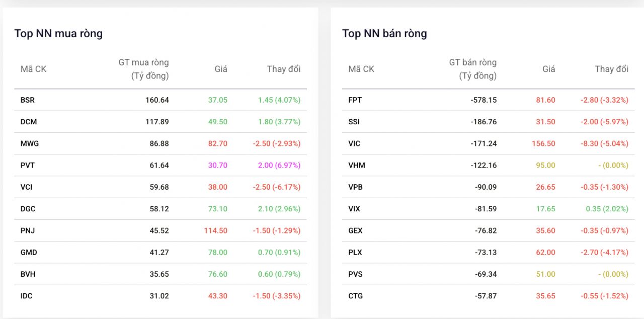Open the SSI stock symbol
The image size is (644, 319).
pos(354,122)
